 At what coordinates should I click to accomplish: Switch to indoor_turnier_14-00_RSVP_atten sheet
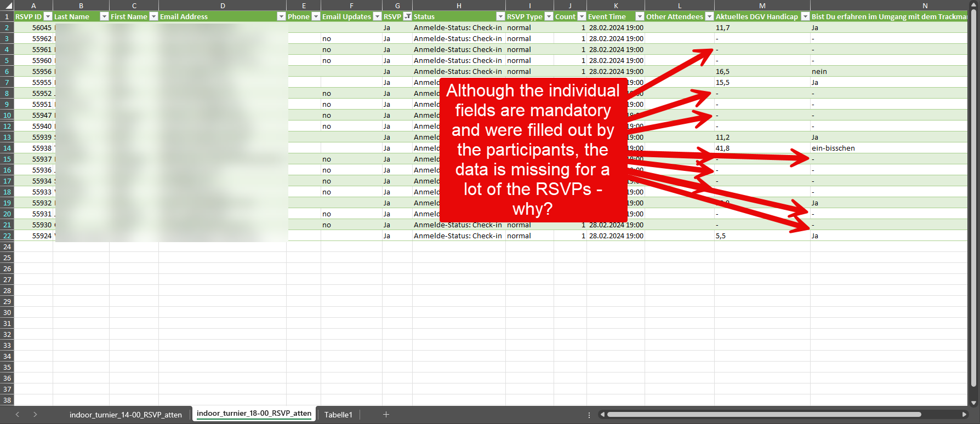coord(126,415)
